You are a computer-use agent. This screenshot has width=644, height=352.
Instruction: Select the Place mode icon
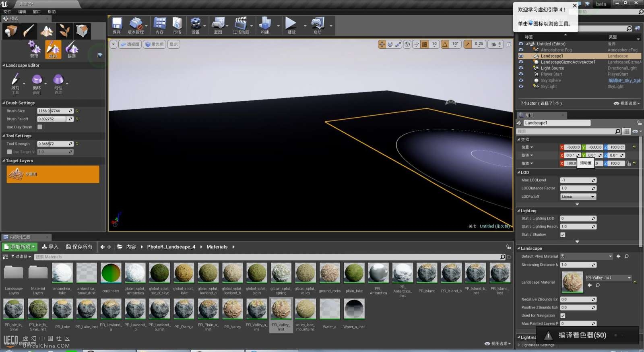(11, 31)
